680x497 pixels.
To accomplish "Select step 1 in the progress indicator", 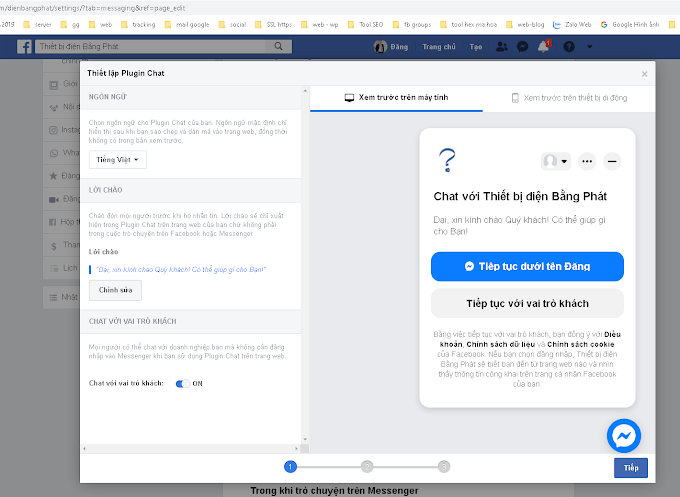I will coord(290,467).
